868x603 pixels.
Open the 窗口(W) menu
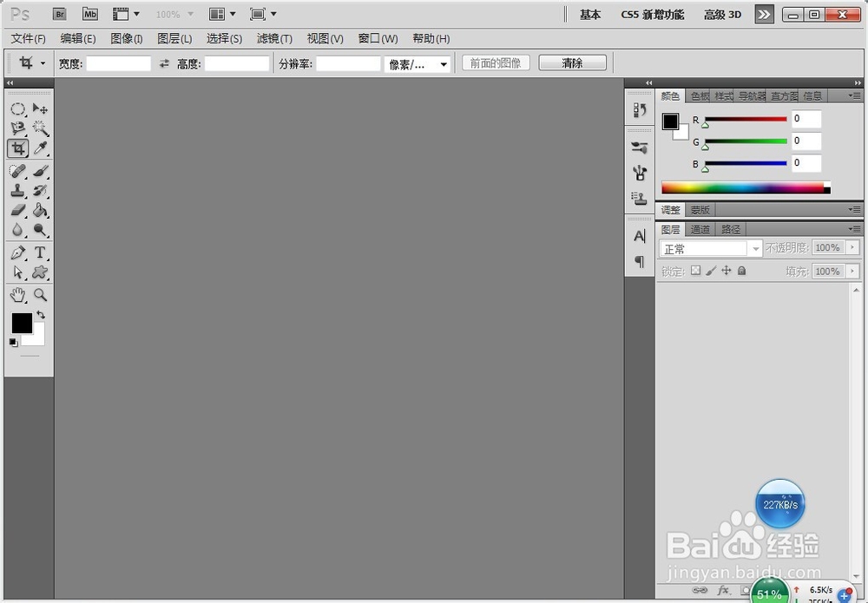click(x=378, y=39)
